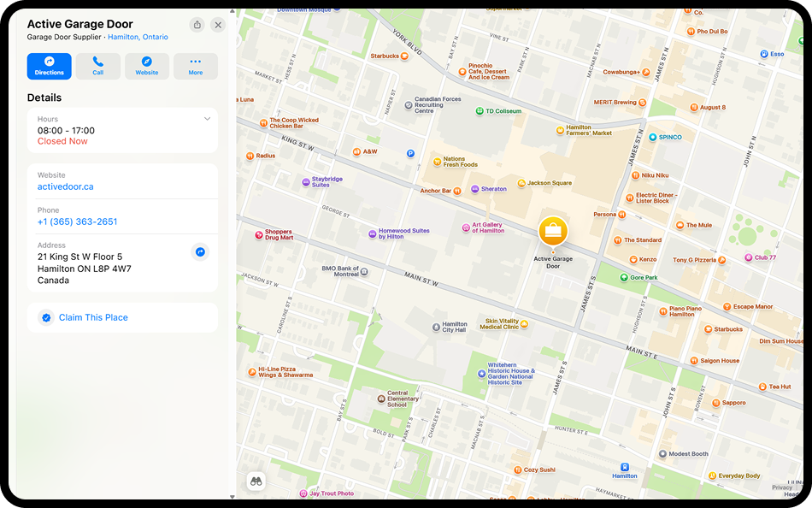The width and height of the screenshot is (812, 508).
Task: Select the Homewood Suites by Hilton marker
Action: pos(372,233)
